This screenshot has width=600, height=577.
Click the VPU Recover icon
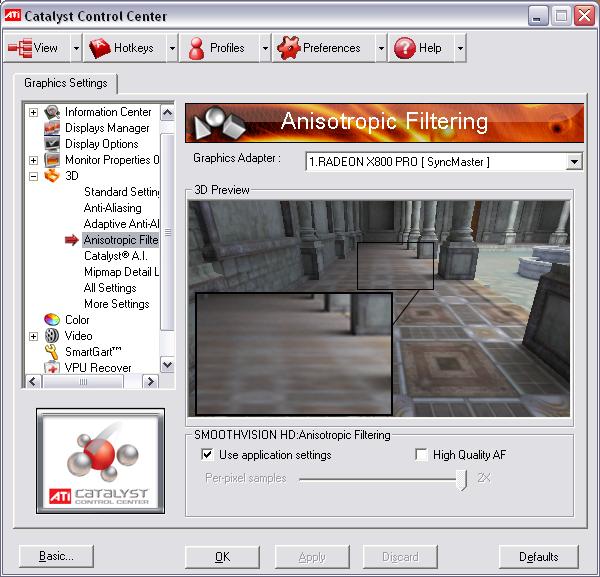pyautogui.click(x=52, y=367)
